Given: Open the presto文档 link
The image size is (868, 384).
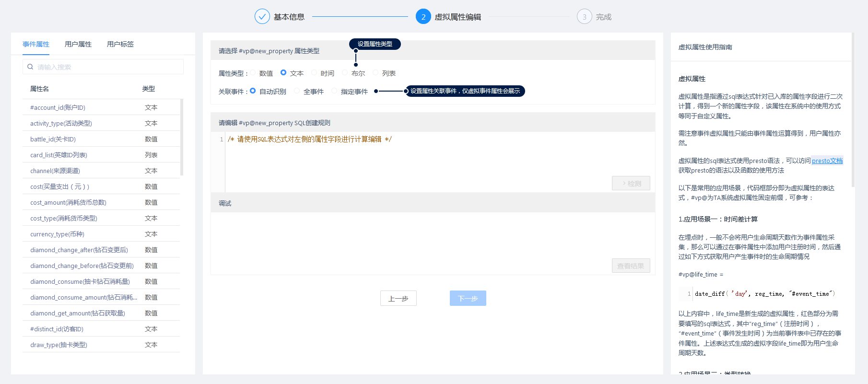Looking at the screenshot, I should tap(827, 161).
